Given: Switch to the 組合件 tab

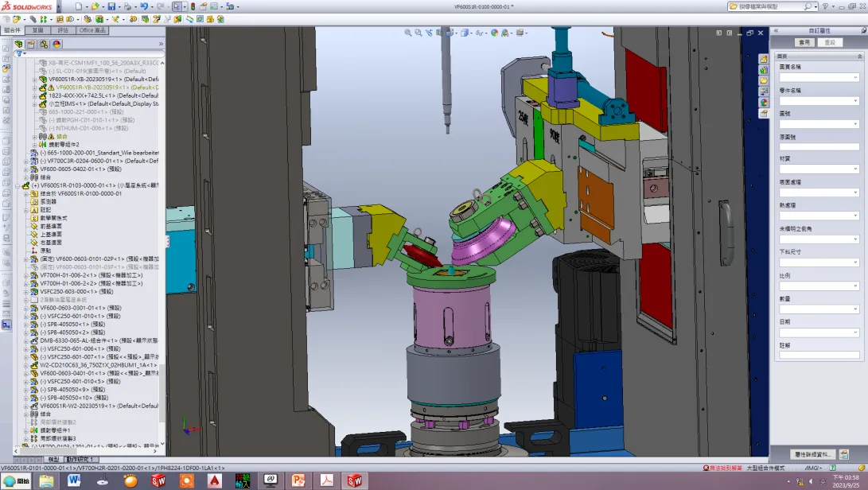Looking at the screenshot, I should click(13, 30).
